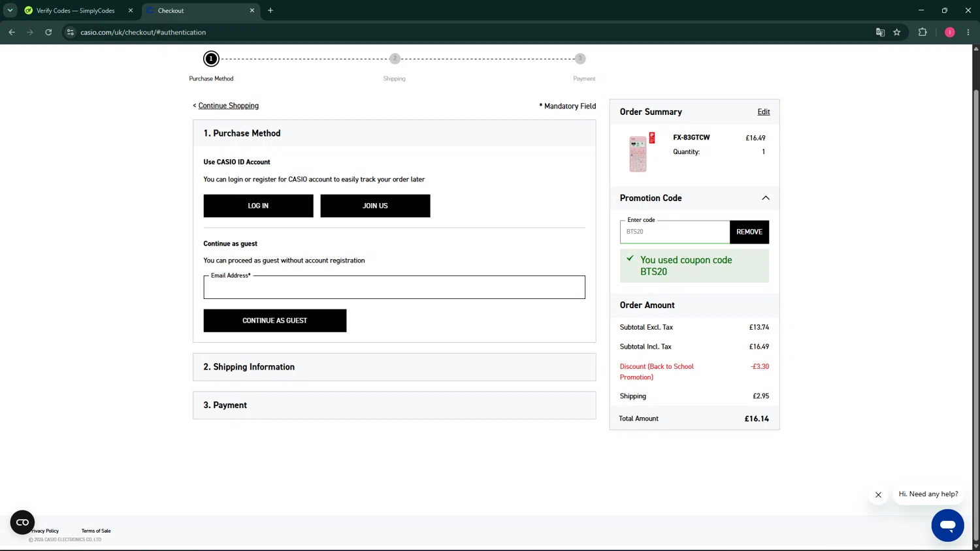The height and width of the screenshot is (551, 980).
Task: Open the tab search dropdown arrow
Action: [x=10, y=10]
